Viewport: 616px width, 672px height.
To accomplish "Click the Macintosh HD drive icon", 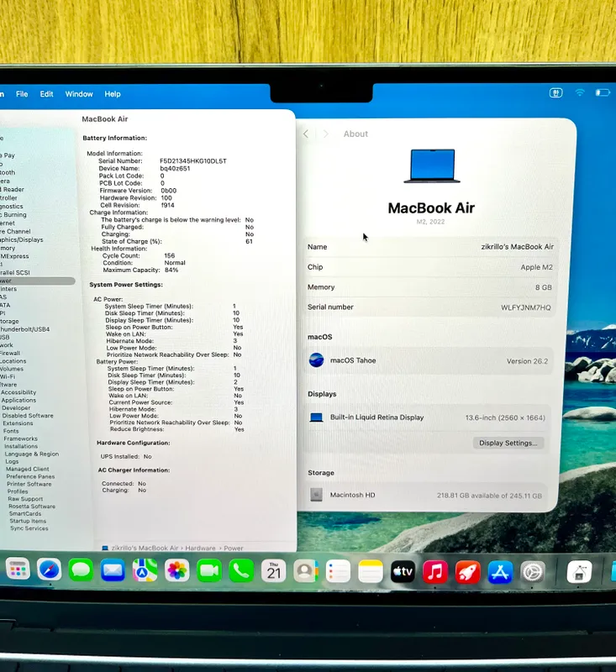I will point(316,495).
